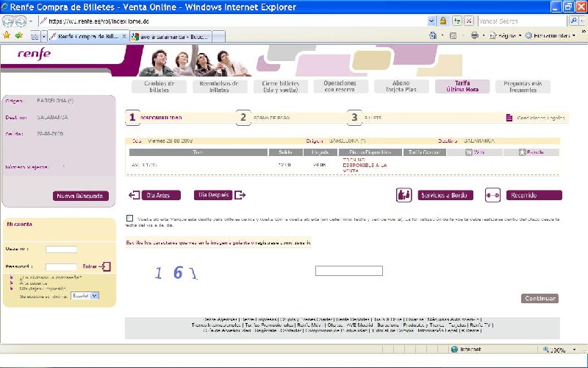Click the Entrar arrow icon
588x368 pixels.
click(104, 266)
